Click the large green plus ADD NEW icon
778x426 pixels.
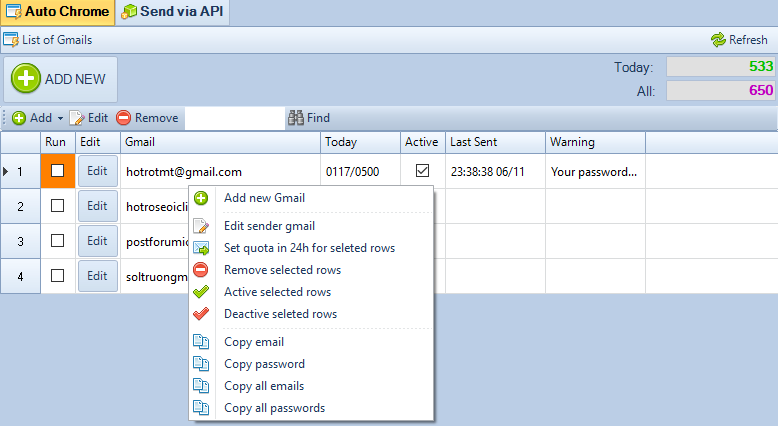(26, 78)
